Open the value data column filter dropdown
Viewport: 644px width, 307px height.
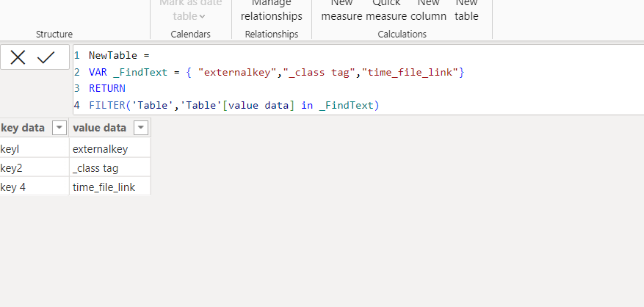tap(141, 128)
